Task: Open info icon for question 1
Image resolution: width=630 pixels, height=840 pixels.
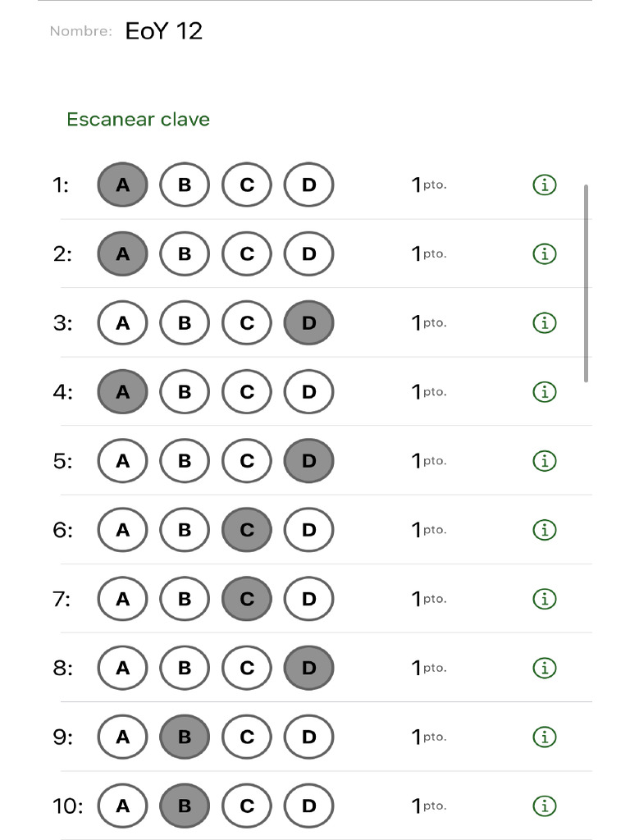Action: pyautogui.click(x=544, y=185)
